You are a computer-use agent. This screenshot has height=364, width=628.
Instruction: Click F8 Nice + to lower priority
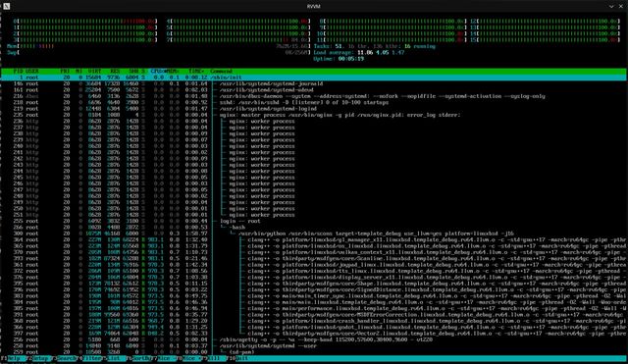click(188, 358)
